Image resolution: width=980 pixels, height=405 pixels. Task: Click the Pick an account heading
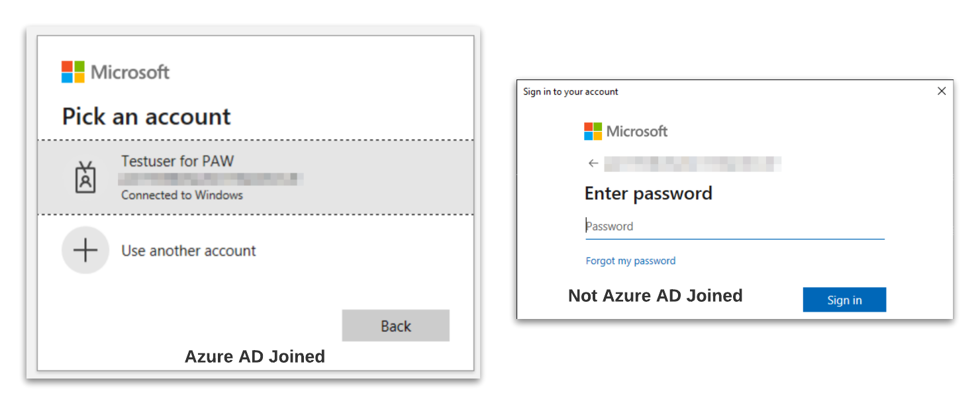tap(146, 116)
